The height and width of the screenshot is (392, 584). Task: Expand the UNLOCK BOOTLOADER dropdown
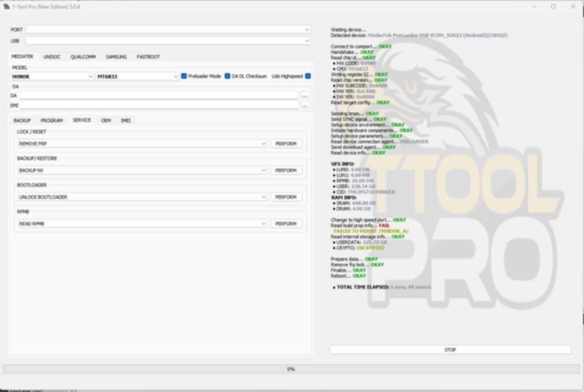pyautogui.click(x=142, y=197)
